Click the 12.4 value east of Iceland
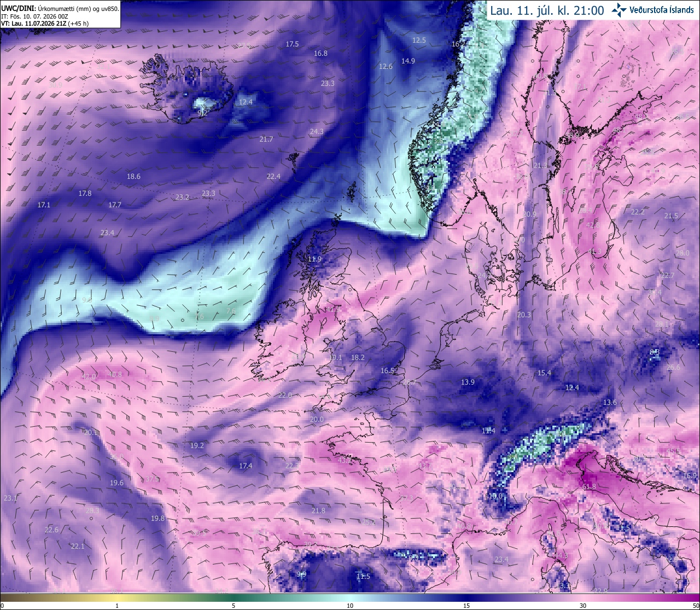The width and height of the screenshot is (700, 610). point(246,102)
